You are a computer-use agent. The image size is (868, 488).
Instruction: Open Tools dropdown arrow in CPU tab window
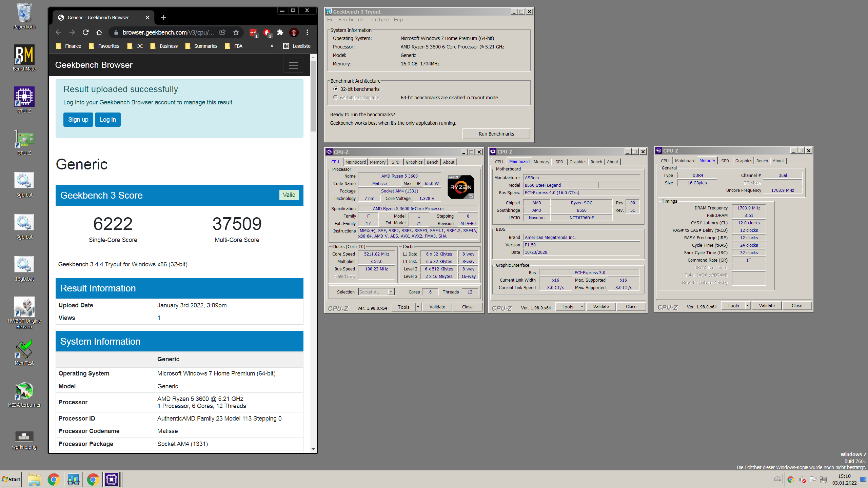[418, 307]
